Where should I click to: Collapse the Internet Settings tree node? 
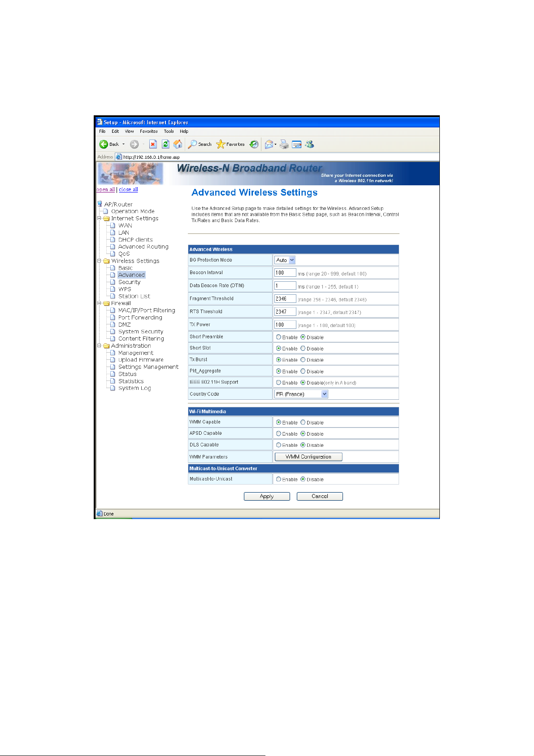(x=99, y=218)
